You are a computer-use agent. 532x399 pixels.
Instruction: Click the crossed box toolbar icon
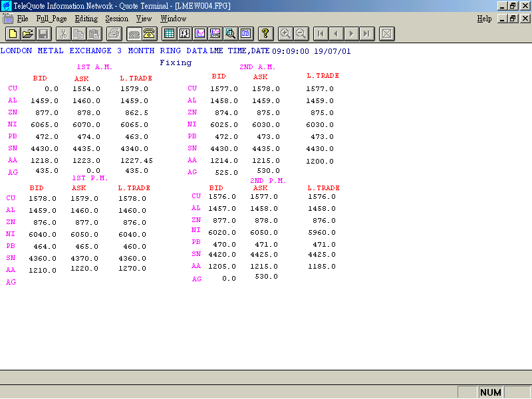click(x=387, y=34)
